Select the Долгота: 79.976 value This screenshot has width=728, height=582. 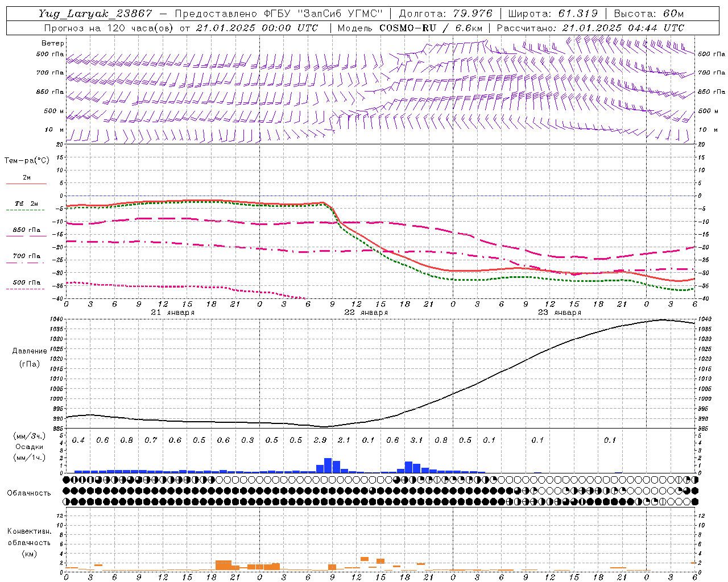click(x=446, y=14)
